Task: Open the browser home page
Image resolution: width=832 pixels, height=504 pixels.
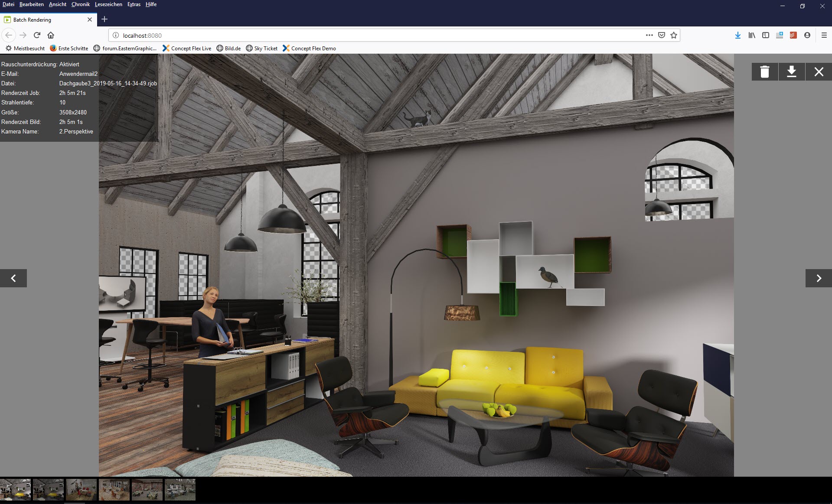Action: [51, 35]
